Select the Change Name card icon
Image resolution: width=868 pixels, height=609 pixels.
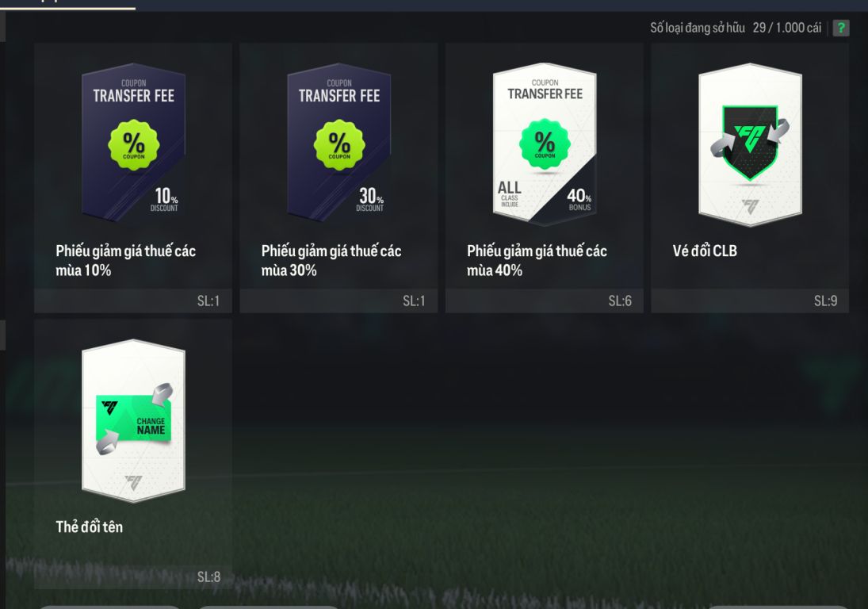tap(133, 421)
